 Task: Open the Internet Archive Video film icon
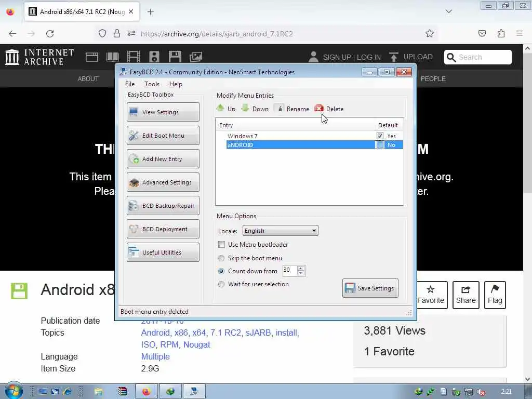coord(134,57)
